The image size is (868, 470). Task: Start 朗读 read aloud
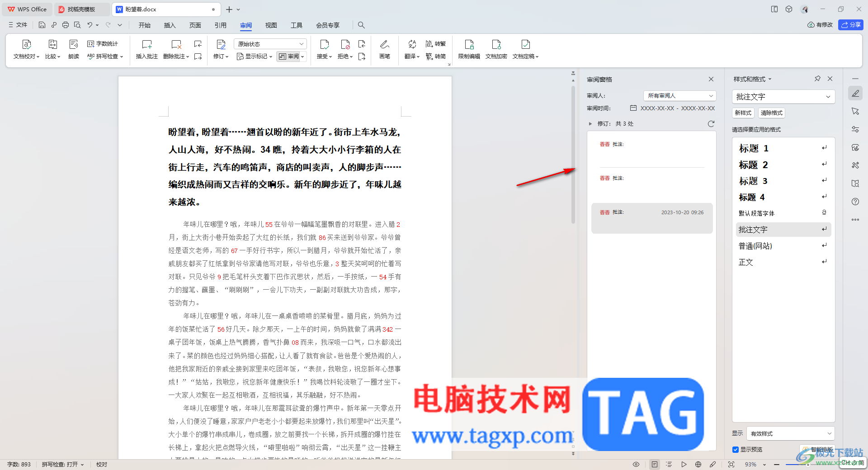(74, 49)
